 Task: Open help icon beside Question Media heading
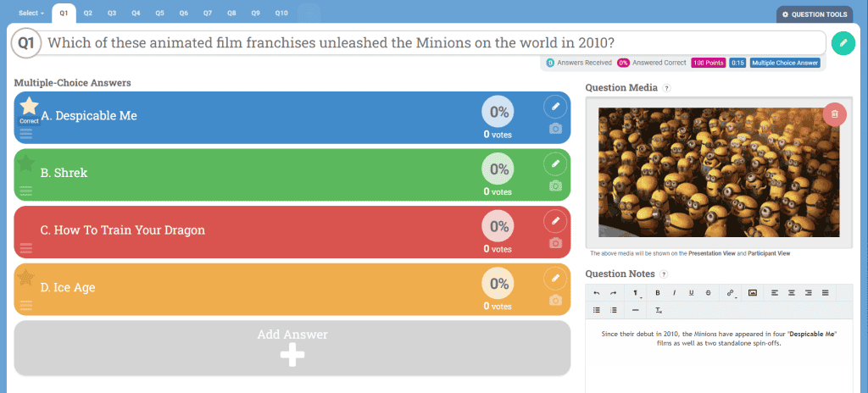pos(667,88)
